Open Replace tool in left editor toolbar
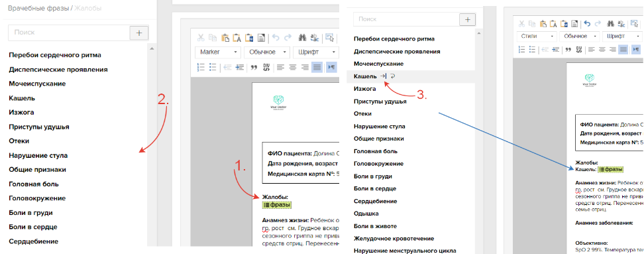Image resolution: width=644 pixels, height=254 pixels. pos(315,38)
